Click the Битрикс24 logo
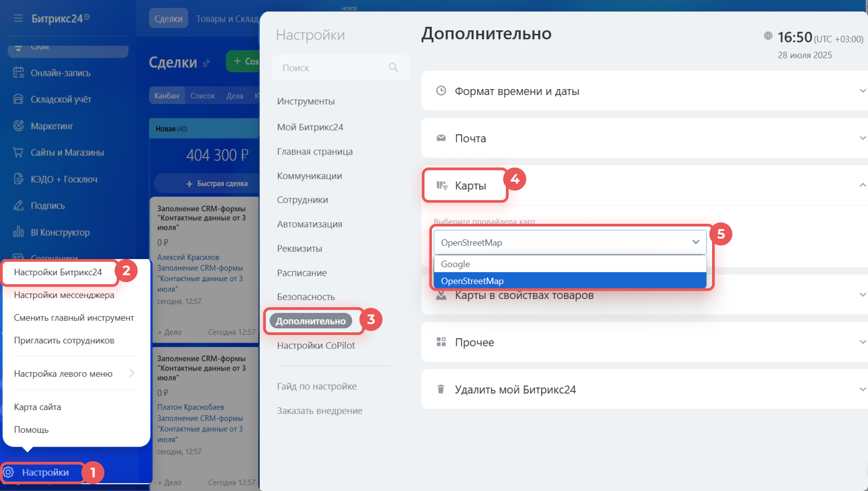868x491 pixels. coord(60,19)
